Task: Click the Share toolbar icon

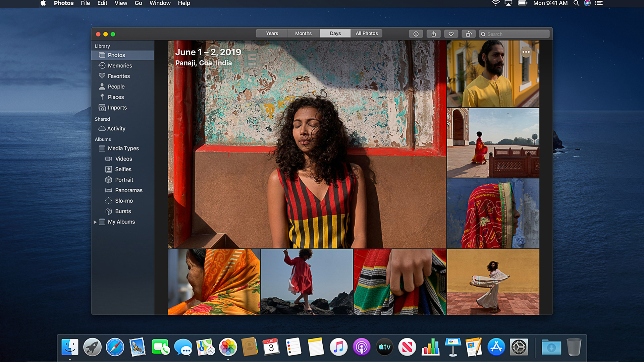Action: point(433,34)
